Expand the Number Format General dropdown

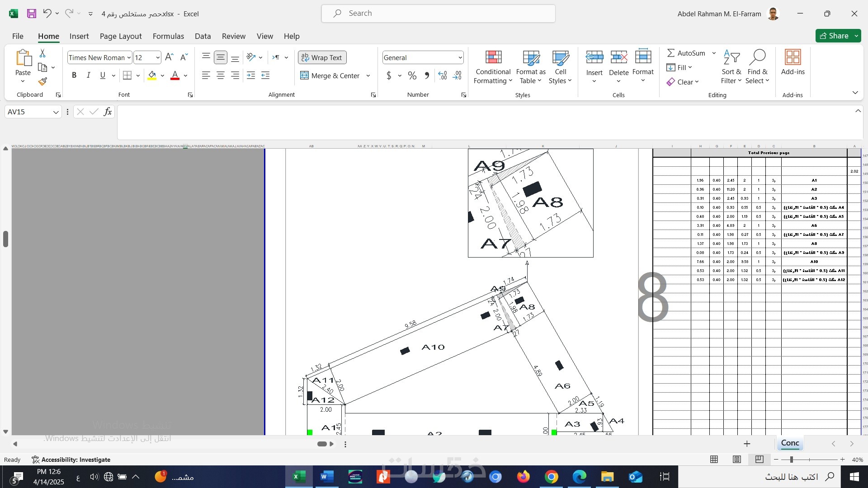(x=460, y=57)
